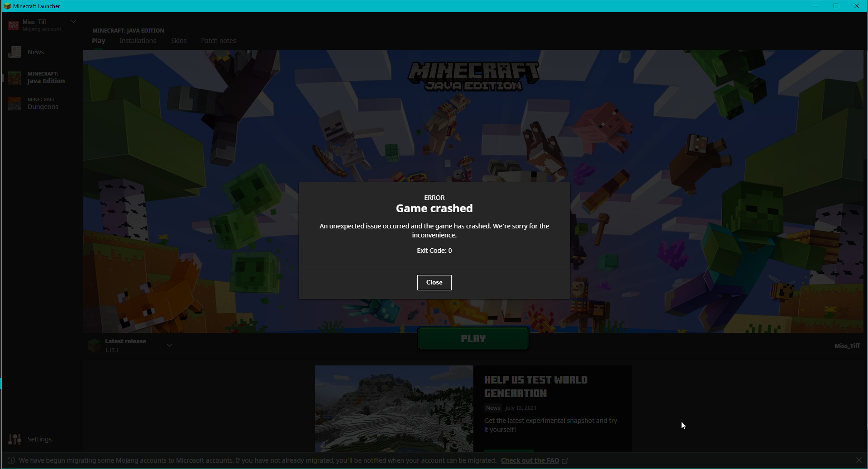The image size is (868, 469).
Task: Open the Patch notes tab
Action: (218, 41)
